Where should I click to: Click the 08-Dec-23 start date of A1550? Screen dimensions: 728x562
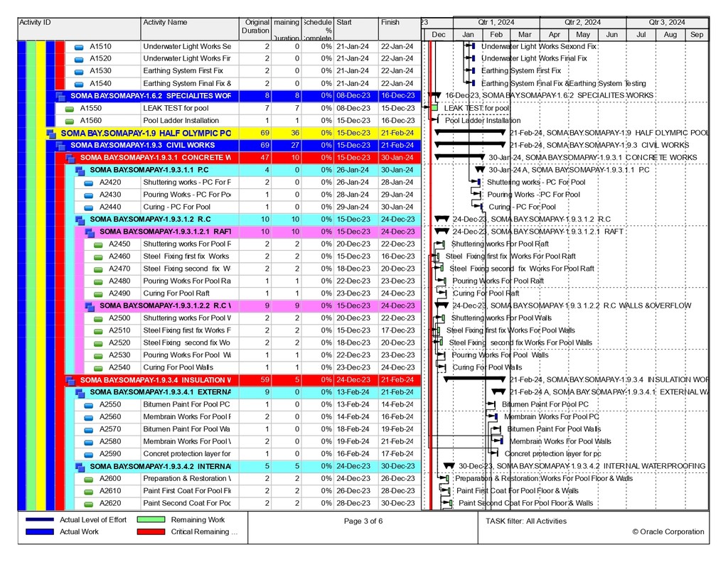pyautogui.click(x=353, y=109)
